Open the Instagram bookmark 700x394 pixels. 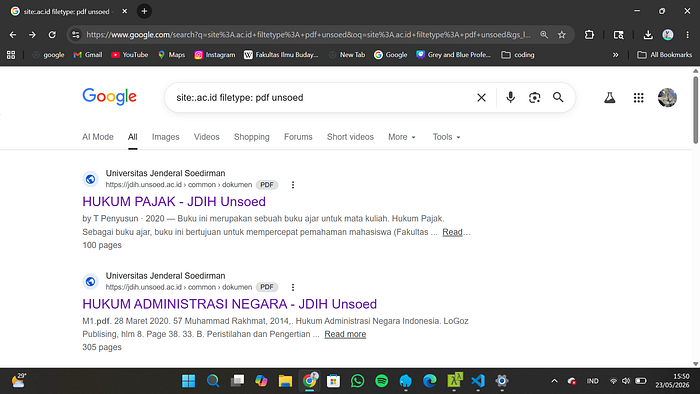pyautogui.click(x=215, y=55)
